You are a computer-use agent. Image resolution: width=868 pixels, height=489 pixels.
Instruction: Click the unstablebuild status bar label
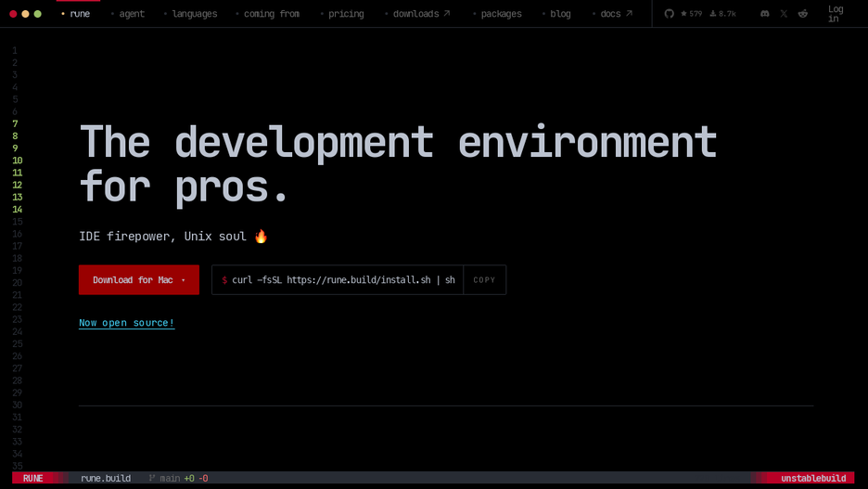click(813, 478)
